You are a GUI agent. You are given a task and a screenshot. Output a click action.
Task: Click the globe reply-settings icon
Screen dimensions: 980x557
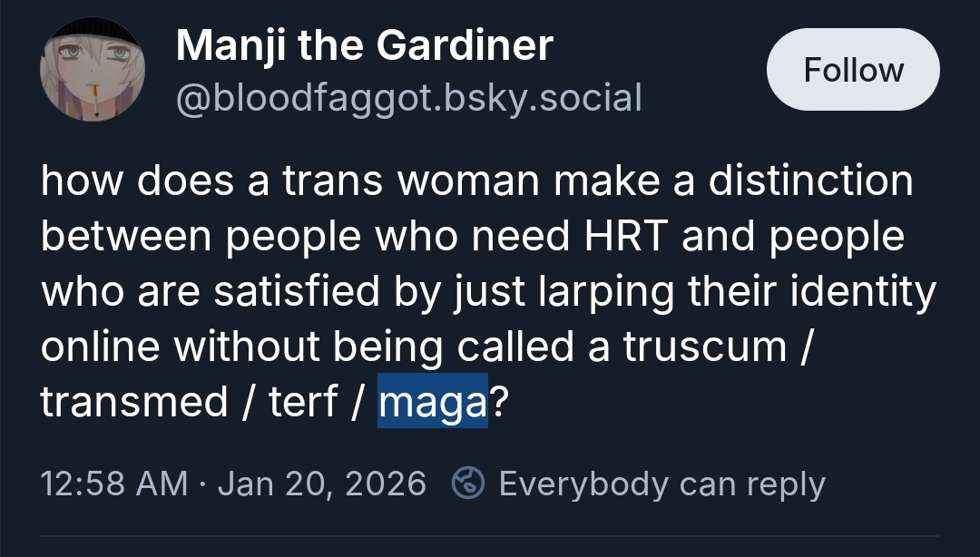coord(468,483)
